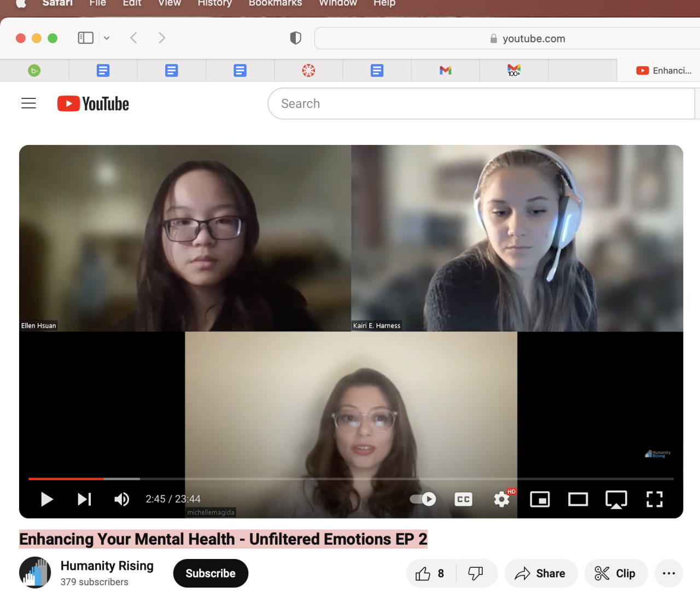This screenshot has width=700, height=594.
Task: Toggle the Safari sidebar
Action: 86,38
